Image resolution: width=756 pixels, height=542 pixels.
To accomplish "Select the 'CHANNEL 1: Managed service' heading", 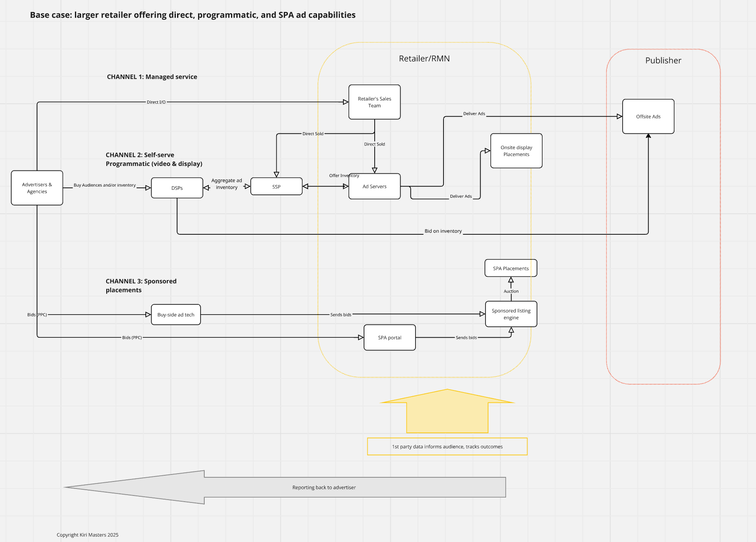I will [x=152, y=77].
